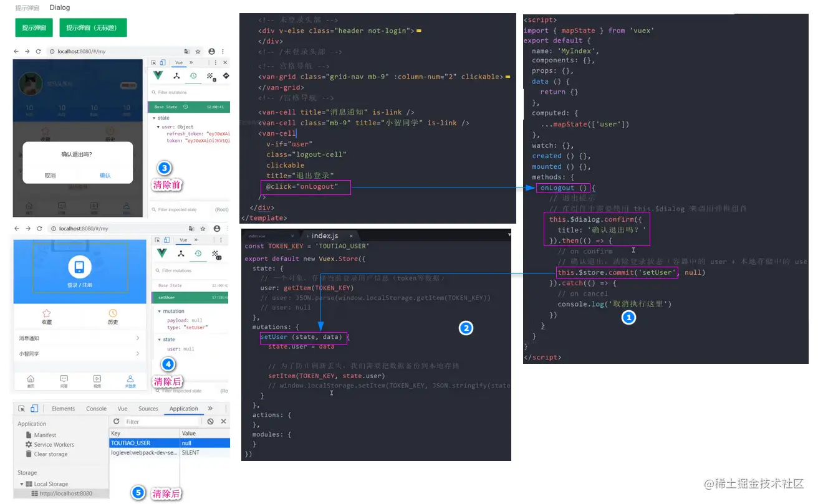
Task: Toggle device toolbar in DevTools beside 登录 / 注册 page
Action: (x=167, y=240)
